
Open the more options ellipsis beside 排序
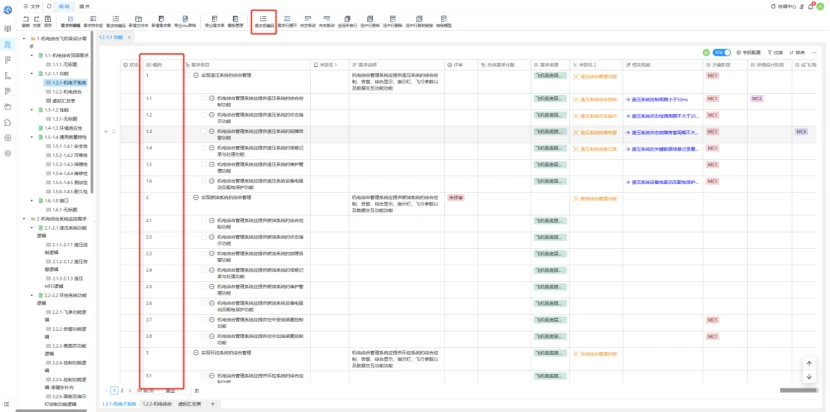point(814,52)
